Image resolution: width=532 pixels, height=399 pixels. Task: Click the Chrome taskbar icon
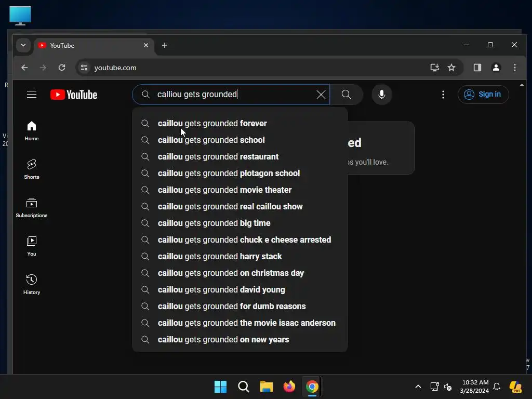(x=312, y=387)
